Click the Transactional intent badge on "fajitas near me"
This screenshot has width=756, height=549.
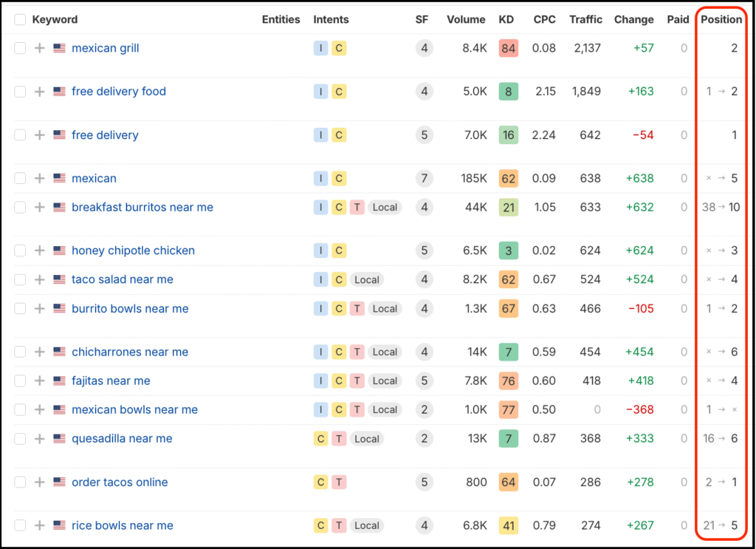[357, 381]
